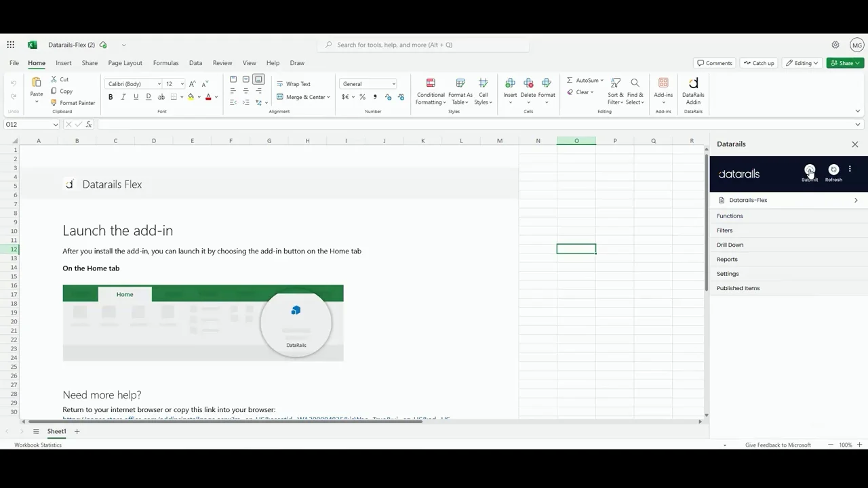This screenshot has height=488, width=868.
Task: Click the green Share button
Action: [845, 63]
